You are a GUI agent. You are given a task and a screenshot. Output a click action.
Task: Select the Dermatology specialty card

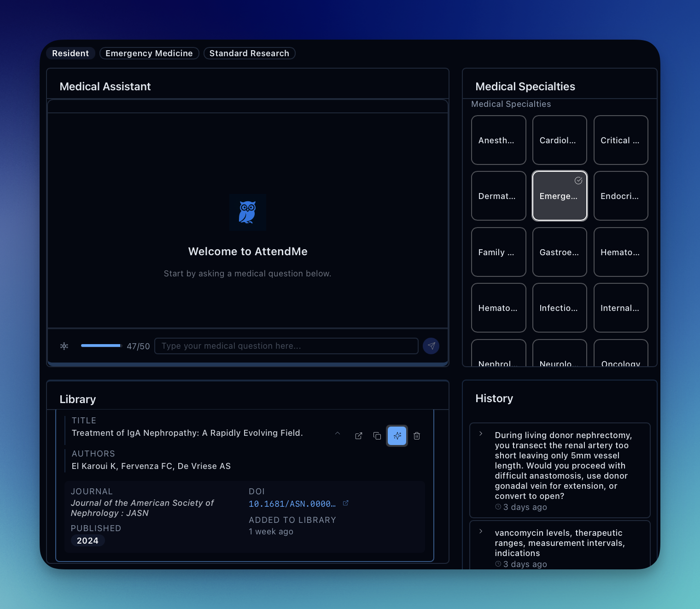(x=499, y=196)
